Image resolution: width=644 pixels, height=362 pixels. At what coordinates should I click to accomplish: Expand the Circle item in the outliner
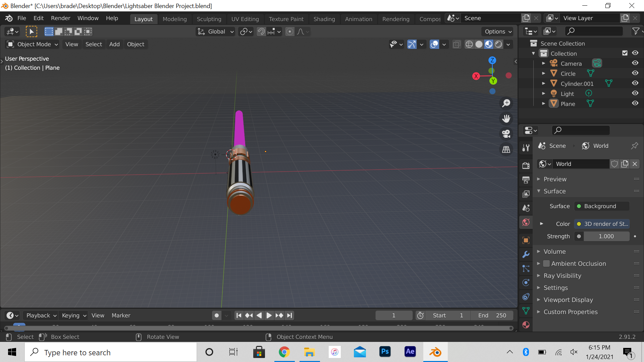coord(544,73)
